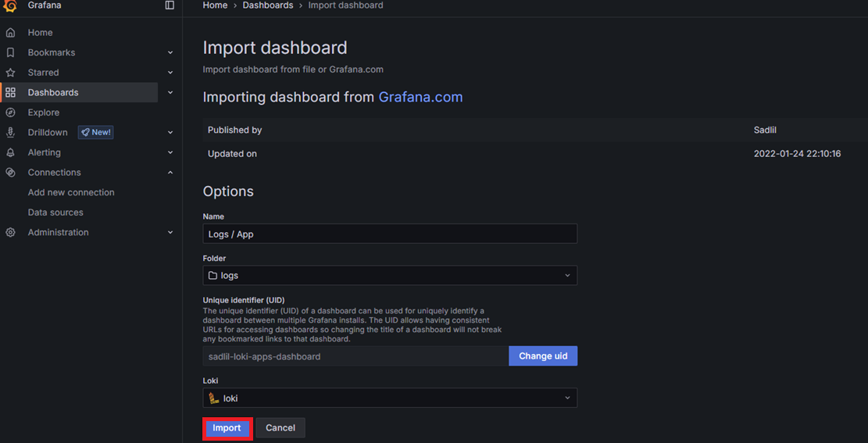
Task: Click the Name input field
Action: coord(390,234)
